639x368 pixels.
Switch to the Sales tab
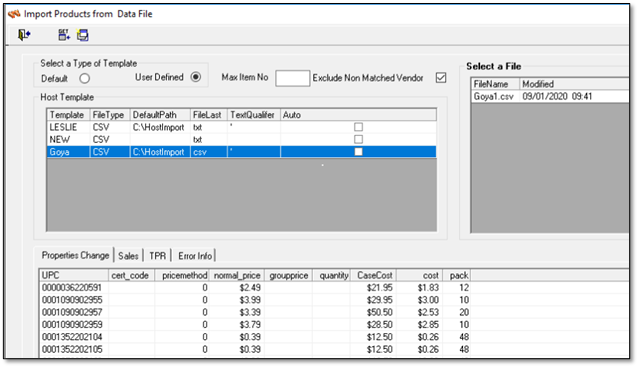pos(128,256)
